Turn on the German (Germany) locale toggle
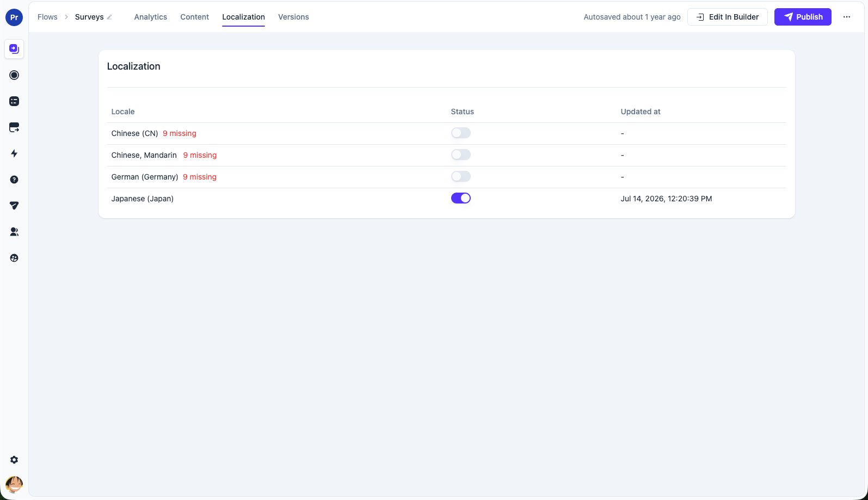This screenshot has height=500, width=868. pyautogui.click(x=461, y=177)
